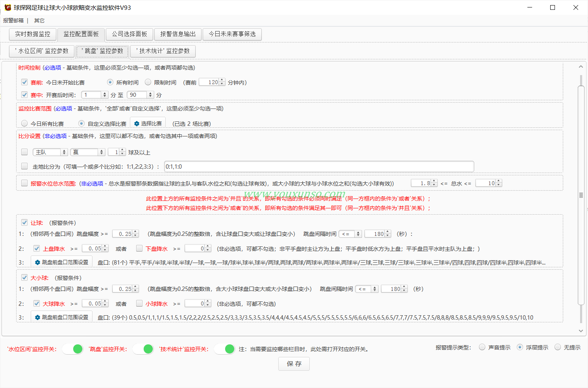Screen dimensions: 588x388
Task: Open the 赢 result dropdown
Action: [87, 152]
